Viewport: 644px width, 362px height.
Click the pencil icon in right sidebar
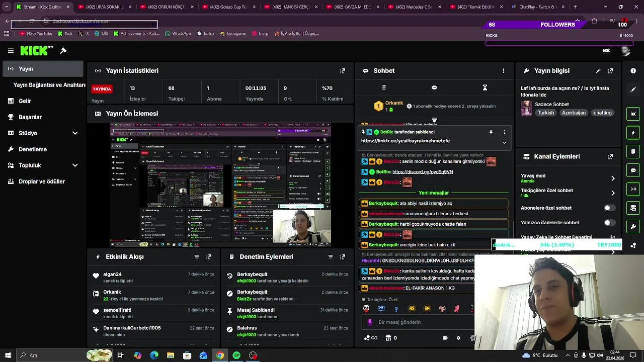[633, 89]
